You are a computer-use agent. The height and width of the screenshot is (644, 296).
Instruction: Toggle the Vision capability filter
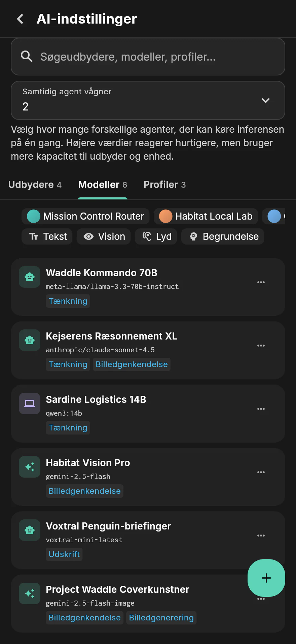point(104,236)
